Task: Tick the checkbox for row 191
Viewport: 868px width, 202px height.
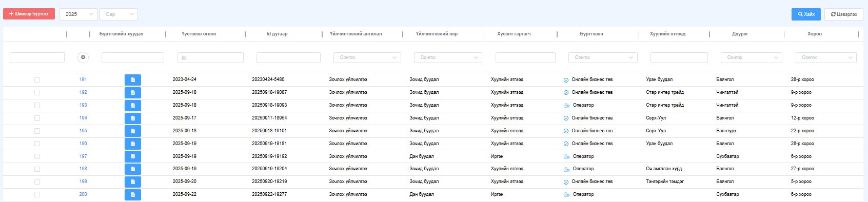Action: [37, 80]
